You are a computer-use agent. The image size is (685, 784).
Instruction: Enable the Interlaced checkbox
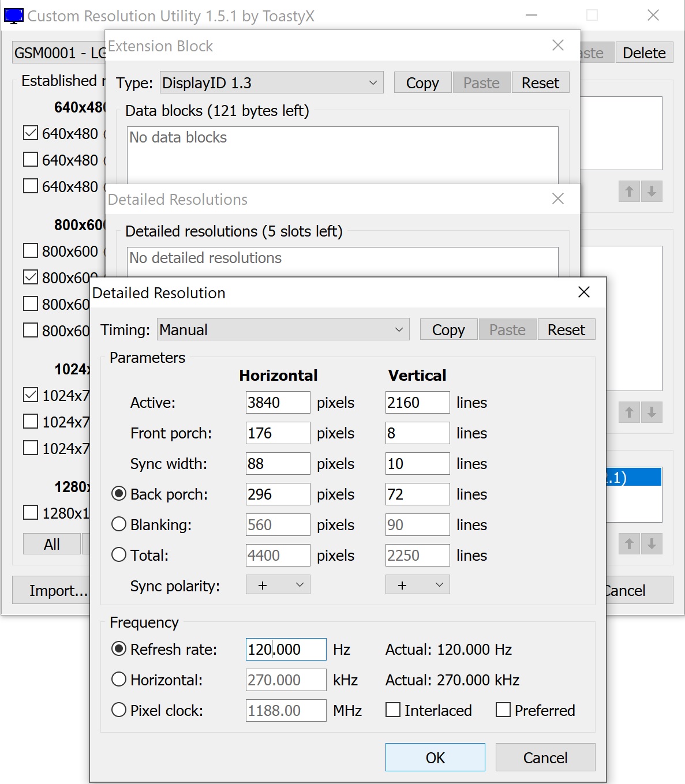394,710
